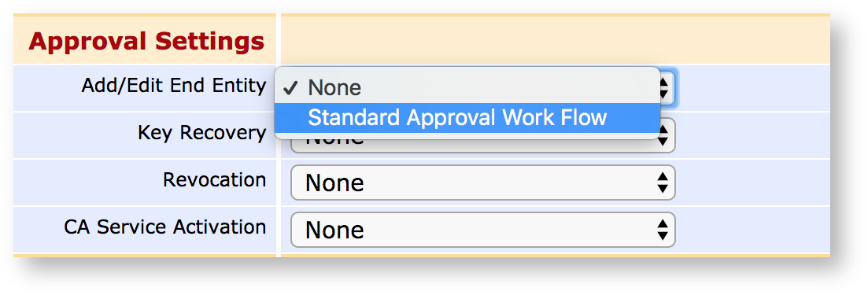Click the upward arrow on the Revocation selector

[x=662, y=176]
